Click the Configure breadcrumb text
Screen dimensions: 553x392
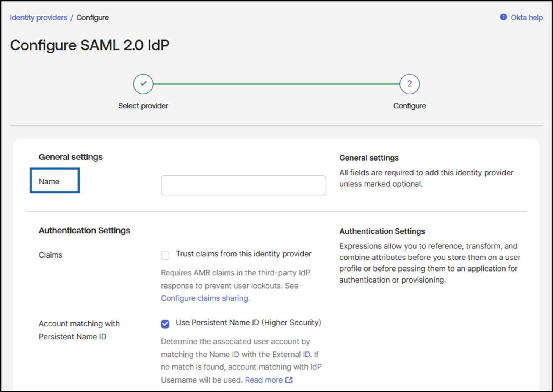pyautogui.click(x=92, y=17)
